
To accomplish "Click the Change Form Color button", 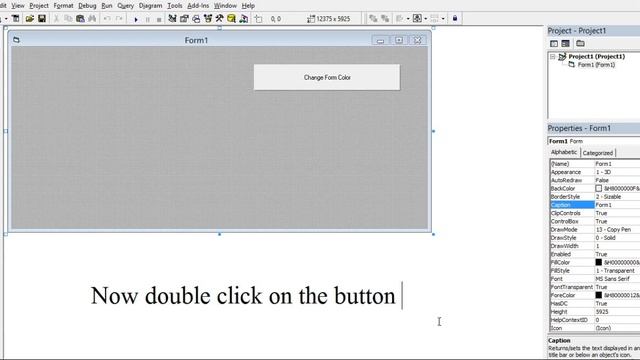I will pyautogui.click(x=327, y=77).
